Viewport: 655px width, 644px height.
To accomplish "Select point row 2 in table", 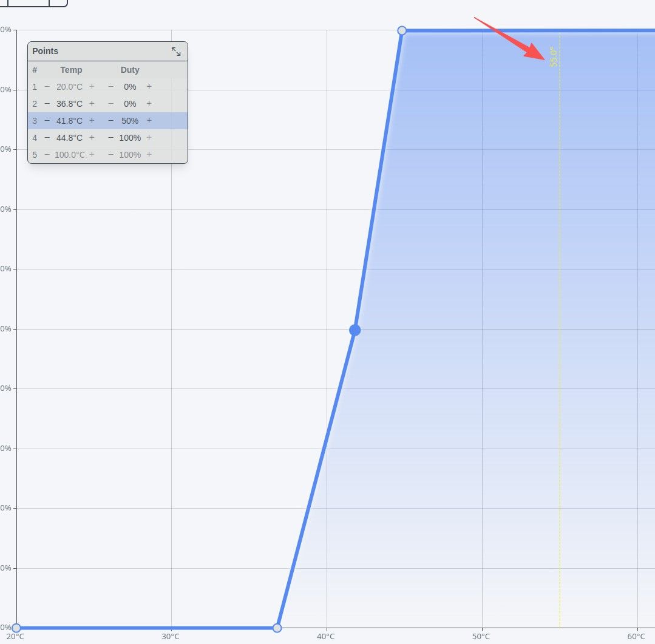I will pos(108,104).
